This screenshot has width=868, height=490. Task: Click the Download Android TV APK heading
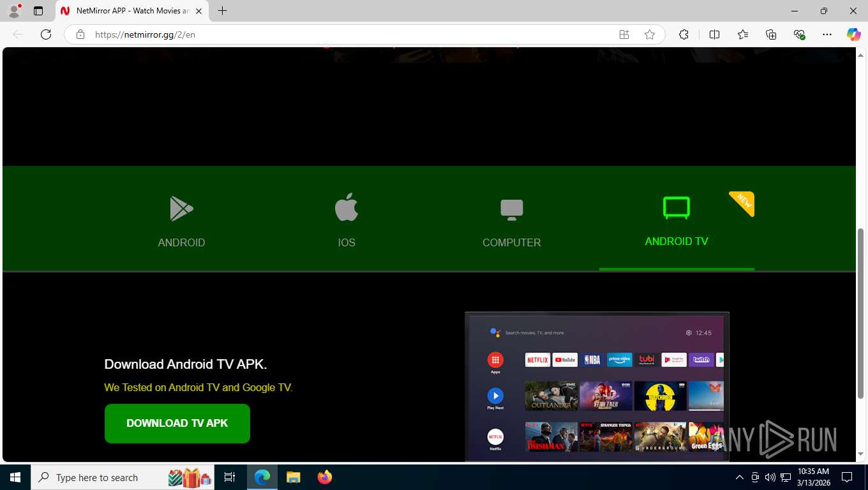tap(186, 364)
